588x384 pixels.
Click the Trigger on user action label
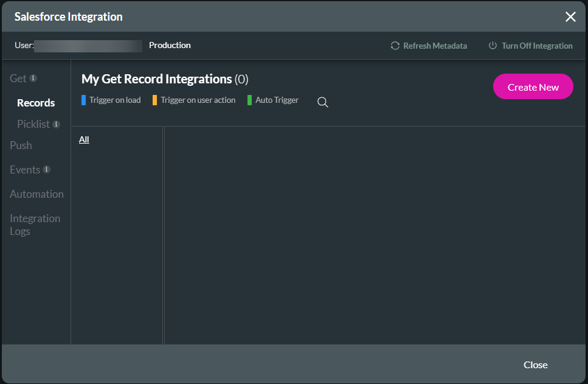pyautogui.click(x=198, y=100)
